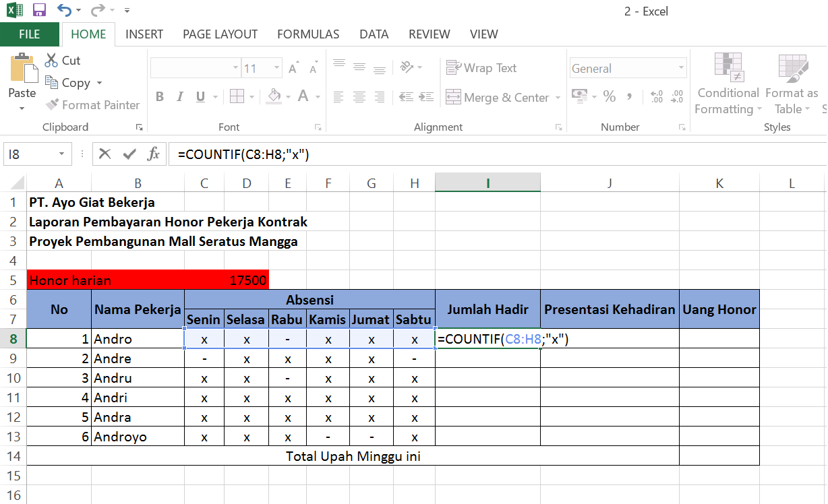Screen dimensions: 828x504
Task: Toggle Bold formatting in the Font group
Action: tap(160, 96)
